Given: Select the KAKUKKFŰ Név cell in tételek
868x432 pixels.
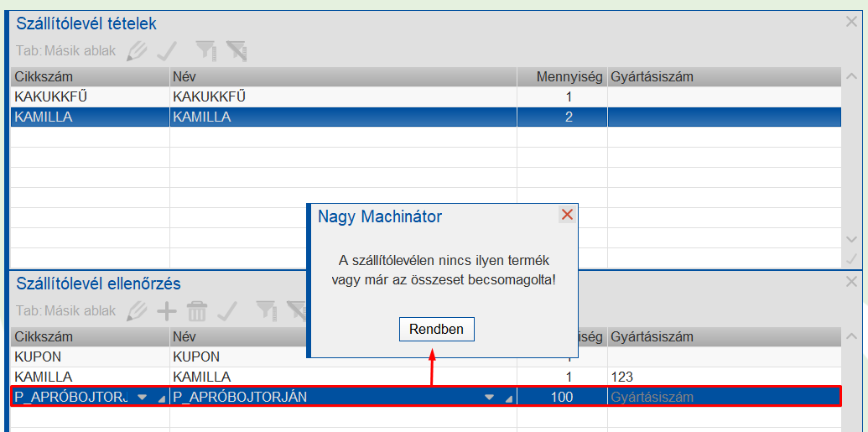Looking at the screenshot, I should click(x=343, y=97).
